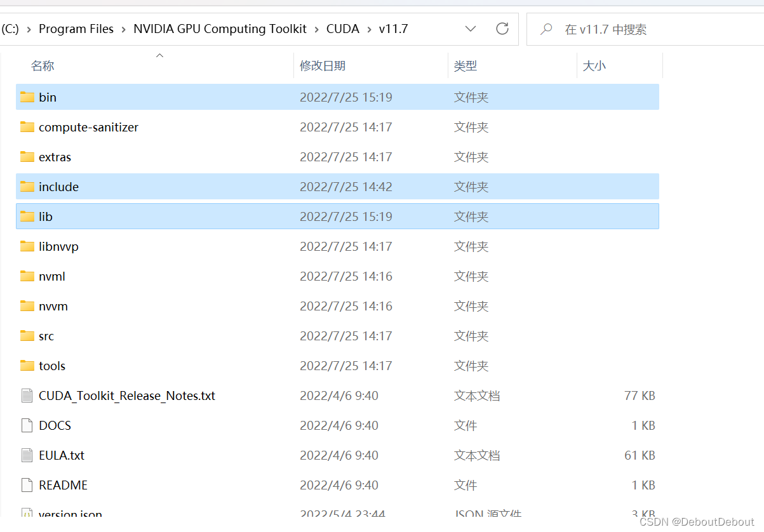Sort by 大小 column header
764x532 pixels.
point(594,66)
